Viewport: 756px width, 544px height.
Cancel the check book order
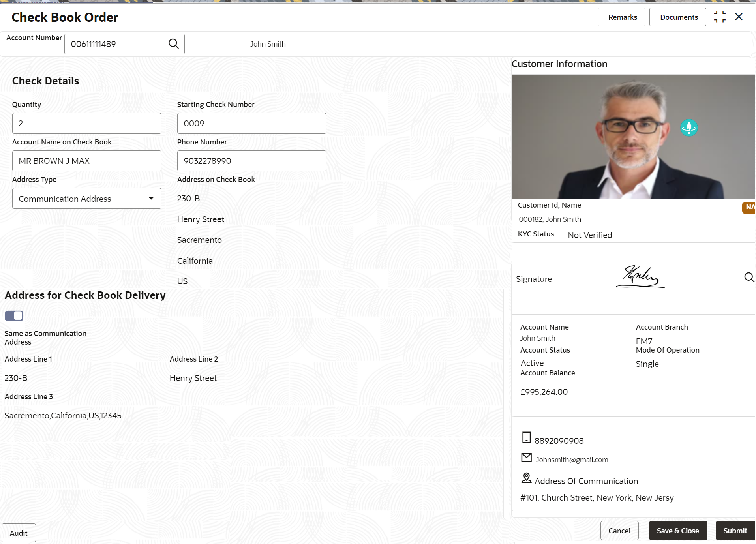[619, 531]
